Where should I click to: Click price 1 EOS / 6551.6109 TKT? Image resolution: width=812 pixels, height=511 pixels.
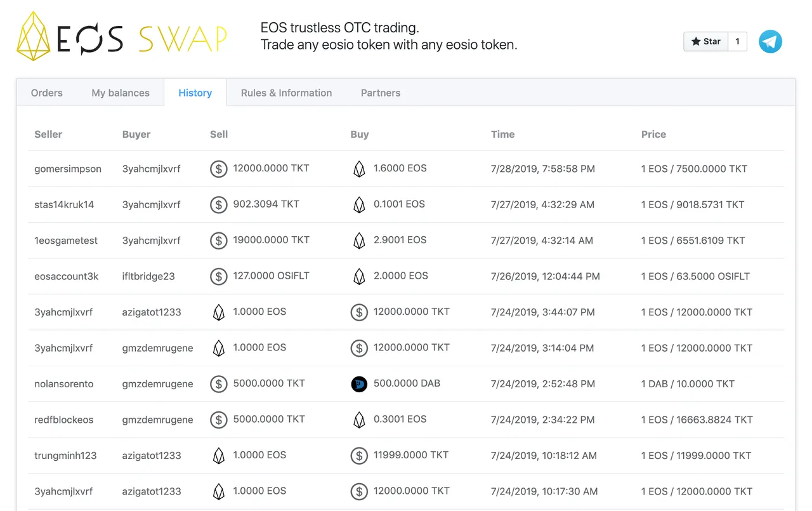(693, 241)
